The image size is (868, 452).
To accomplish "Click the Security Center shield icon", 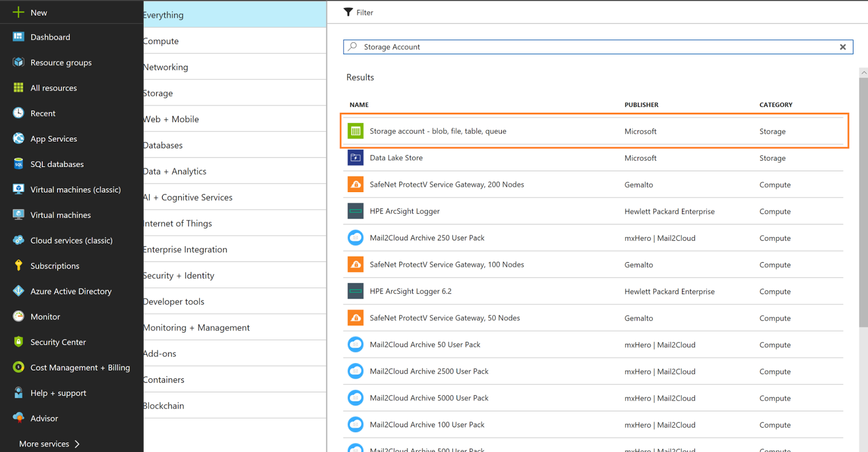I will 18,342.
